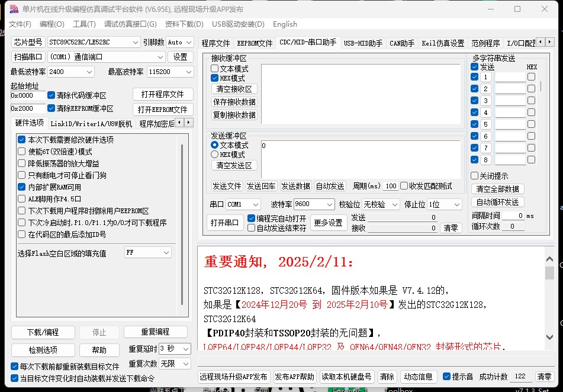
Task: Open the 文件(F) menu
Action: coord(20,24)
